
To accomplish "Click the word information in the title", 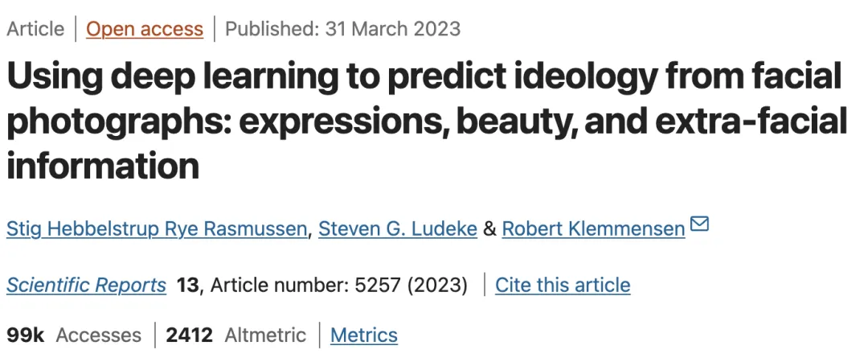I will point(102,165).
